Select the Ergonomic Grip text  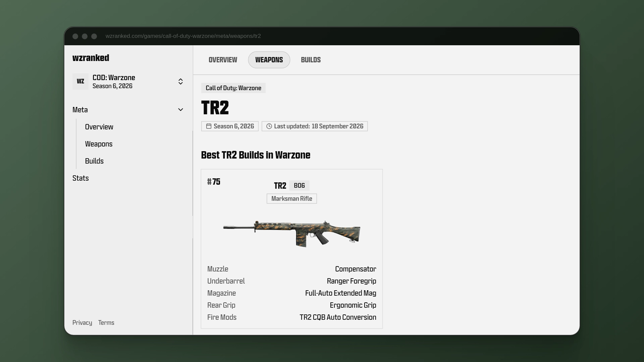click(353, 305)
